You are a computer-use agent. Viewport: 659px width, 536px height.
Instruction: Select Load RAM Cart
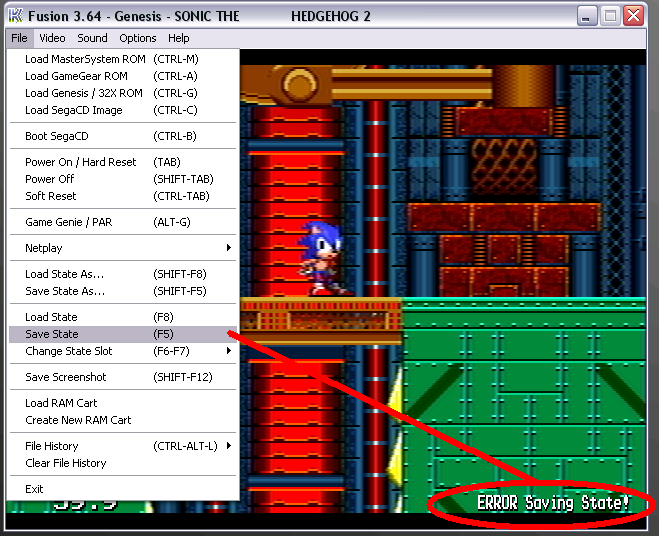pos(123,403)
